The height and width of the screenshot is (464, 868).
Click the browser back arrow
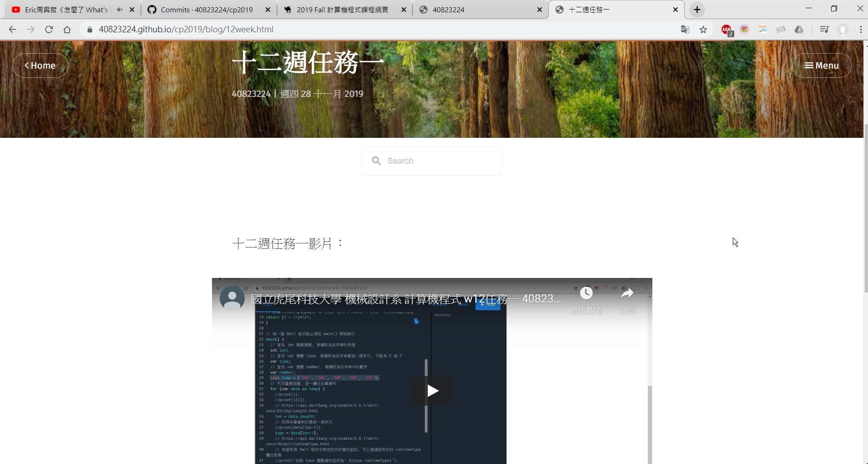click(x=12, y=30)
